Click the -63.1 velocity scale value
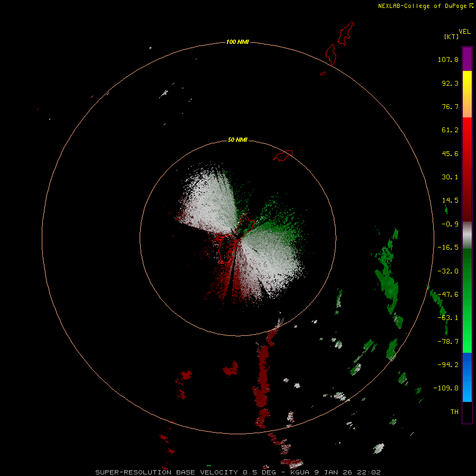476x476 pixels. point(448,318)
